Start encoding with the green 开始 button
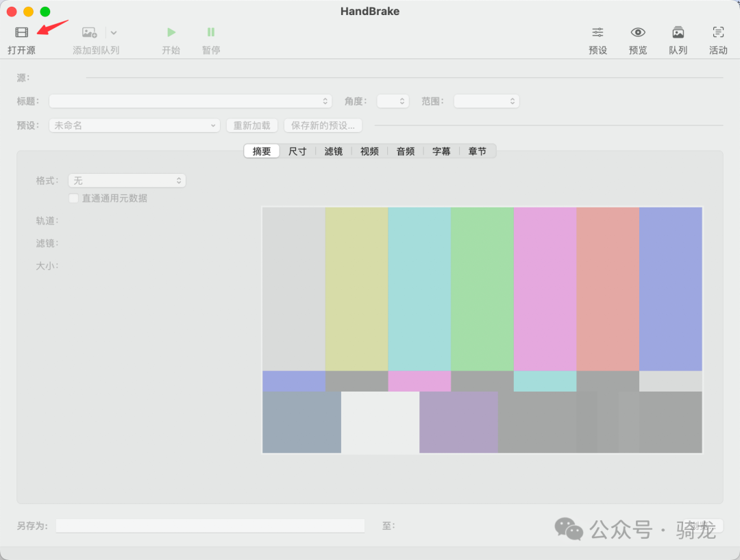This screenshot has height=560, width=740. 171,32
